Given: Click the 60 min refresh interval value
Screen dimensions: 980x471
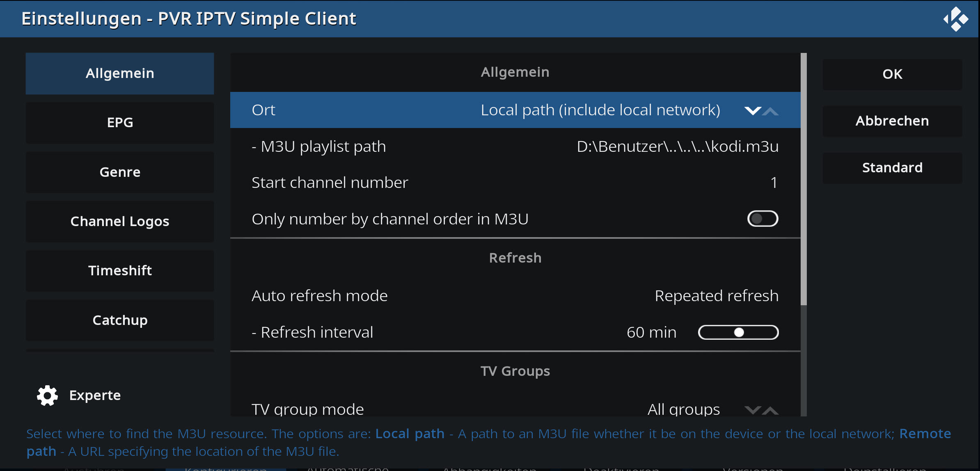Looking at the screenshot, I should tap(651, 332).
